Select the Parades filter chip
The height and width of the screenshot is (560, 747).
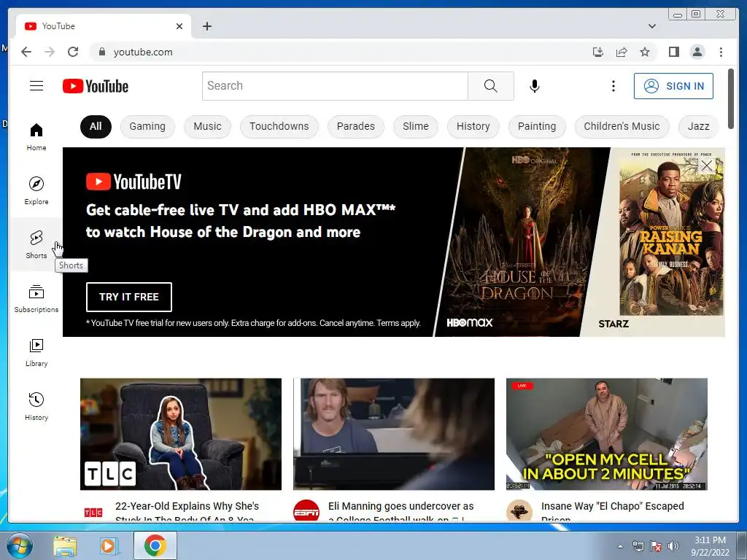tap(356, 127)
